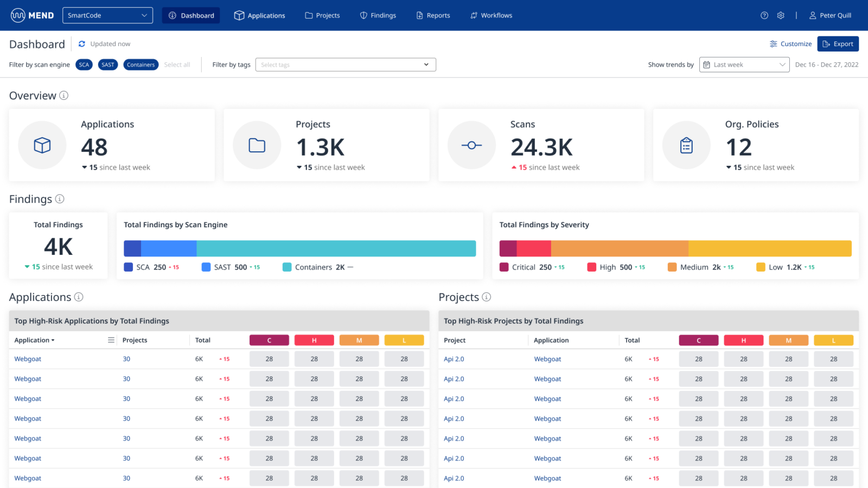Click the Findings section info icon
Viewport: 868px width, 488px height.
pyautogui.click(x=60, y=199)
